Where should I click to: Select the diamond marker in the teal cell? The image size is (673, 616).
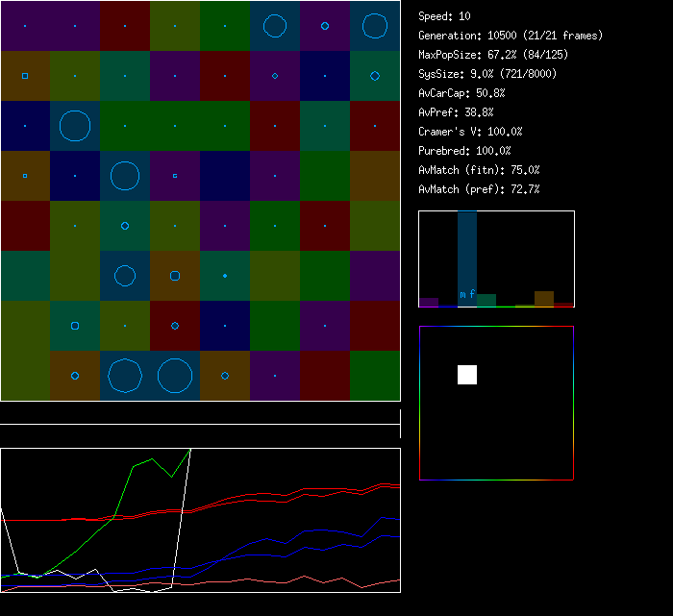click(375, 76)
